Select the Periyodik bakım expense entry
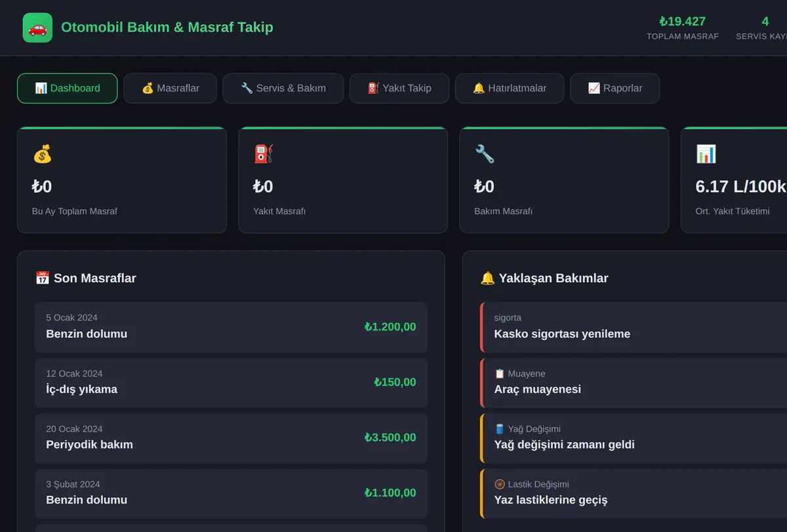Image resolution: width=787 pixels, height=532 pixels. tap(231, 438)
